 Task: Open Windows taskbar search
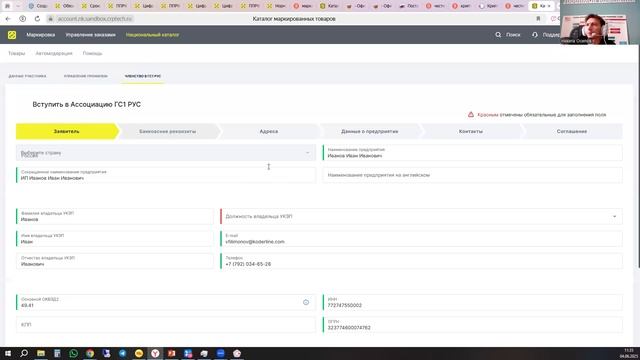coord(24,353)
